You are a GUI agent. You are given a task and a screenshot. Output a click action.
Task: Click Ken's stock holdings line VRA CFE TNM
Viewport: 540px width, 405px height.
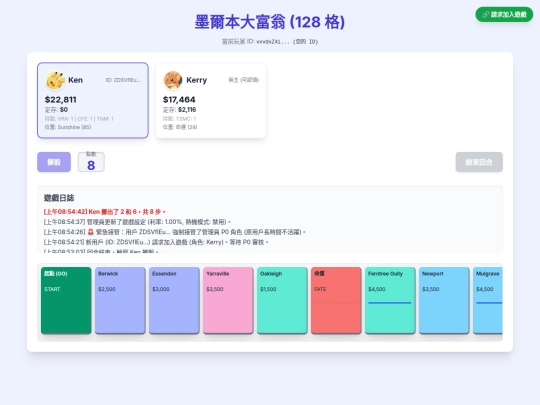click(79, 119)
